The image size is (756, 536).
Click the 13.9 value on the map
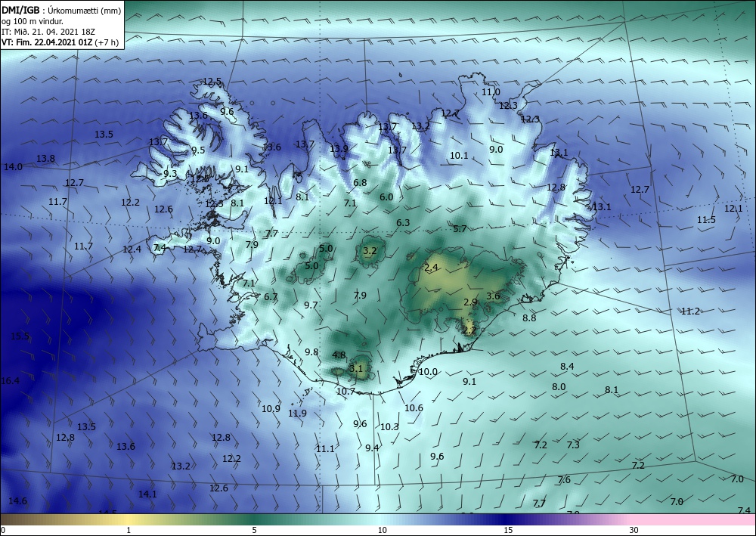[x=339, y=148]
